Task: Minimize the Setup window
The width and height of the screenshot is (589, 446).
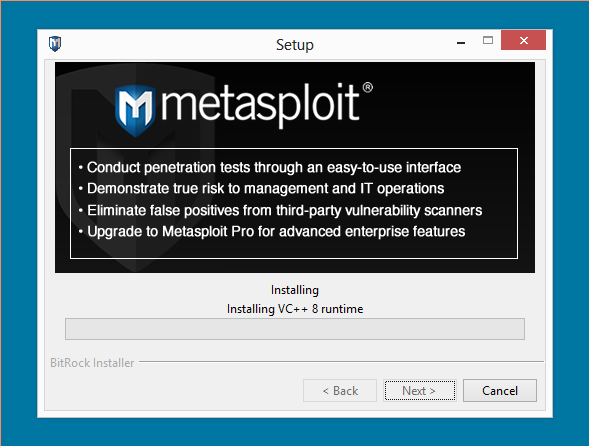Action: pos(461,41)
